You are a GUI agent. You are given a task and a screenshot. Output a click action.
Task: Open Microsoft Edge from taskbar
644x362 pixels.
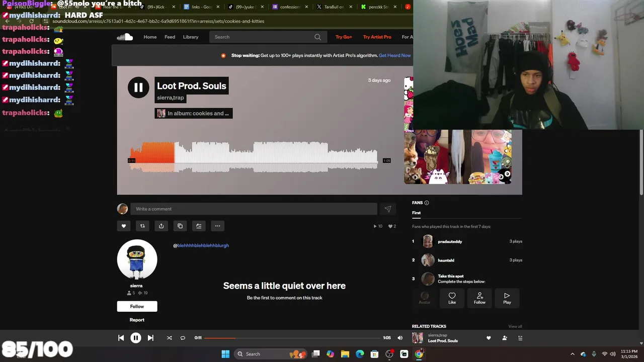tap(360, 354)
